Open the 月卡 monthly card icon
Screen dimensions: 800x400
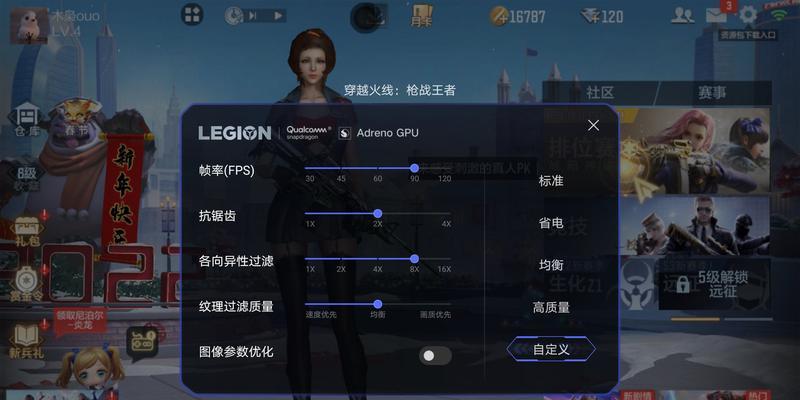[x=422, y=16]
